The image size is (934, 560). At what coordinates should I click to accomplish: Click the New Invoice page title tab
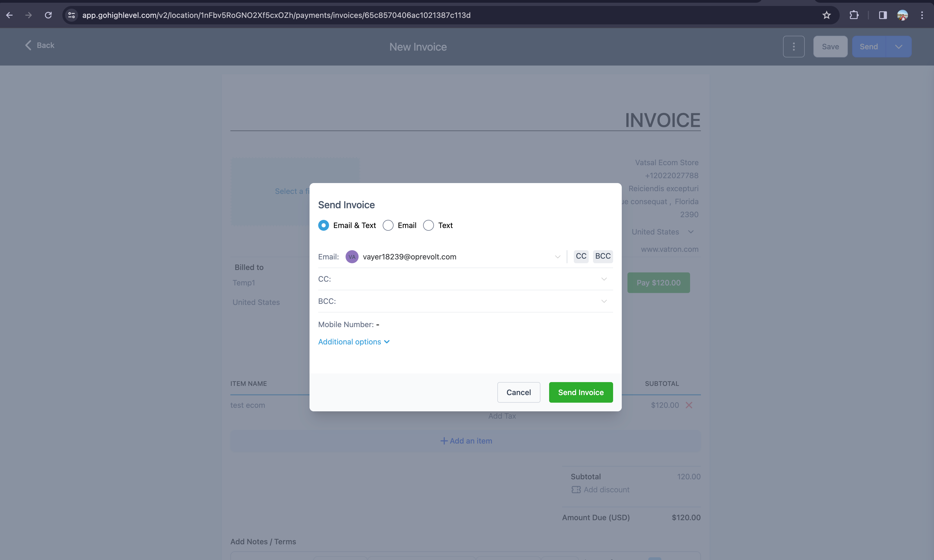(418, 47)
